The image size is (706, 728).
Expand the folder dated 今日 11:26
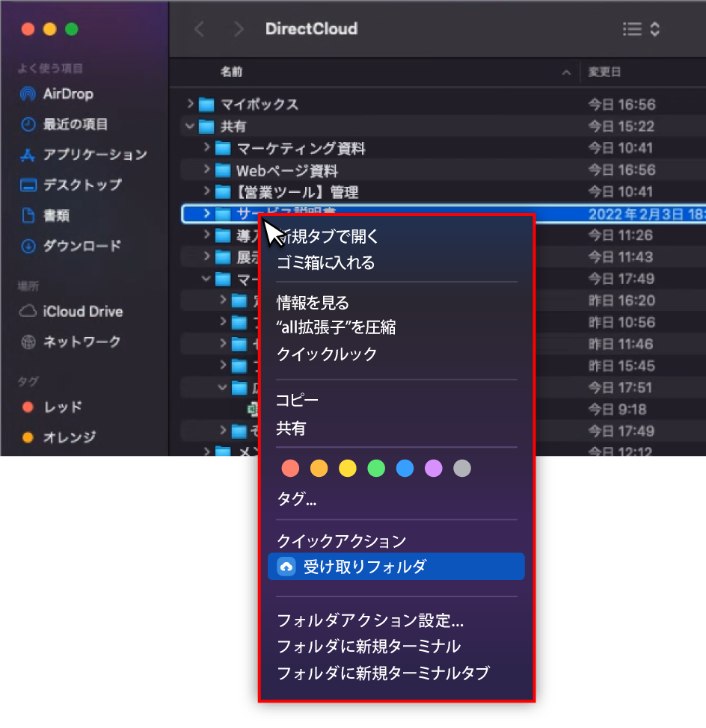(206, 235)
